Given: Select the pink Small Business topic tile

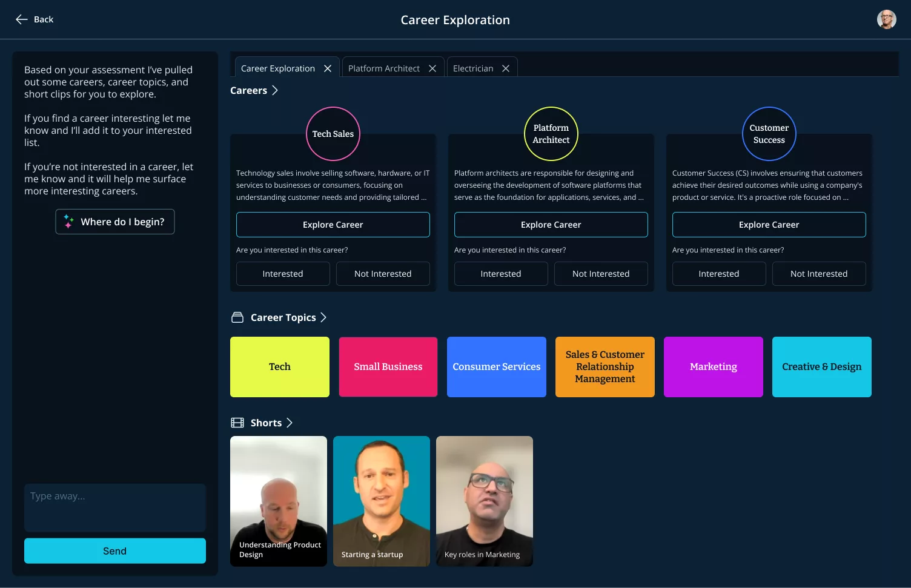Looking at the screenshot, I should click(388, 367).
